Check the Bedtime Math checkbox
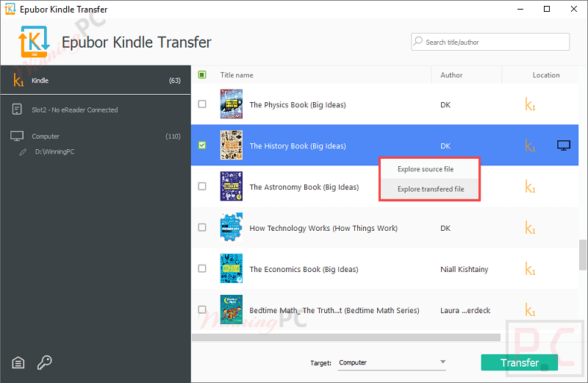 [202, 309]
